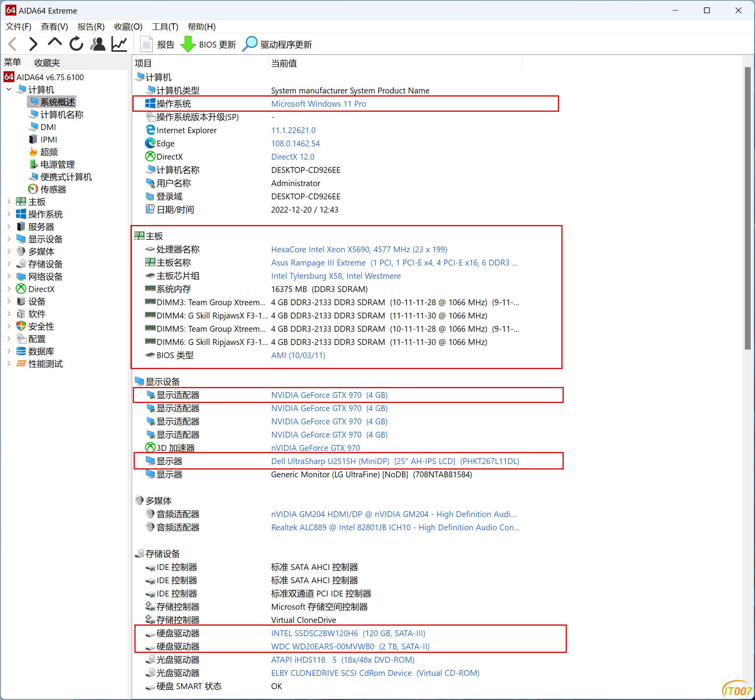The width and height of the screenshot is (755, 700).
Task: Expand the 多媒体 tree node
Action: click(x=9, y=252)
